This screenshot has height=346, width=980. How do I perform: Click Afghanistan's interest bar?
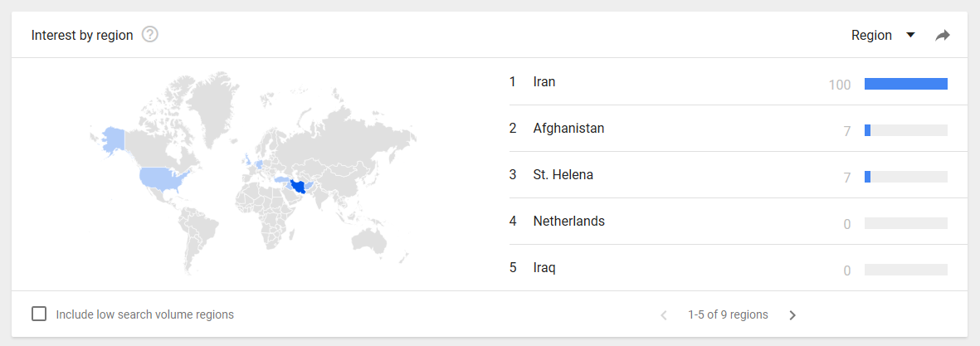tap(905, 130)
